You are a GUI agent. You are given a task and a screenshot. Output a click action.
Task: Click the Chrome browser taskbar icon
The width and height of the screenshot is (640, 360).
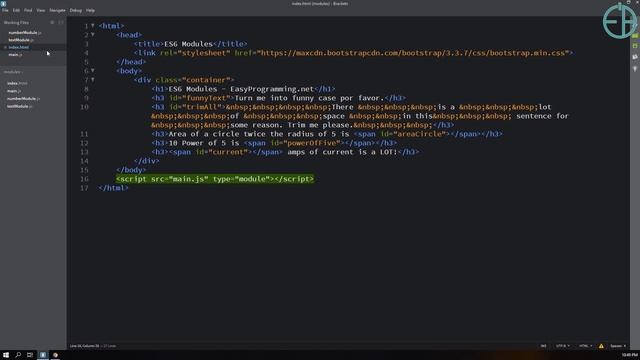point(55,355)
